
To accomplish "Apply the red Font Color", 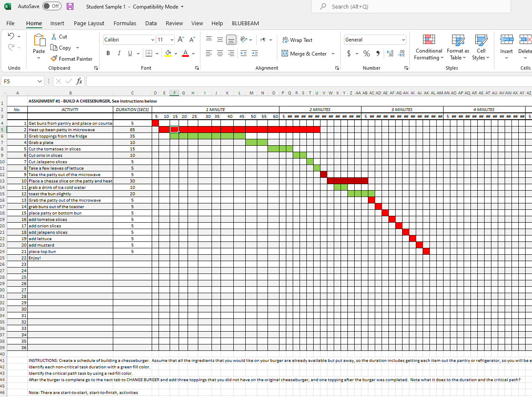I will point(185,53).
